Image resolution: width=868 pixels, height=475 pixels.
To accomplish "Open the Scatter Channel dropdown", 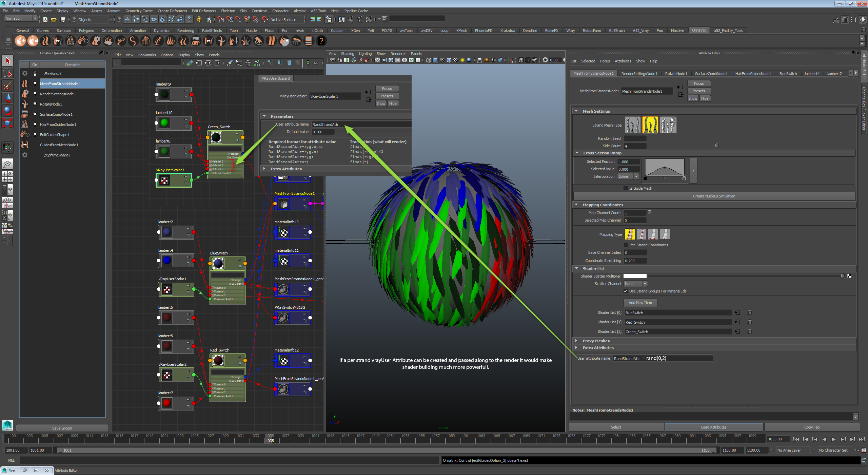I will 635,284.
